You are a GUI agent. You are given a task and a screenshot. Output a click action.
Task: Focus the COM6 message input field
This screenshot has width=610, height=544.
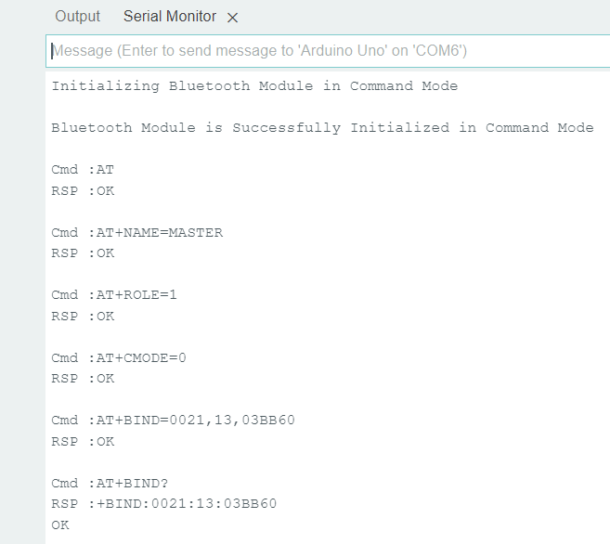pos(328,51)
